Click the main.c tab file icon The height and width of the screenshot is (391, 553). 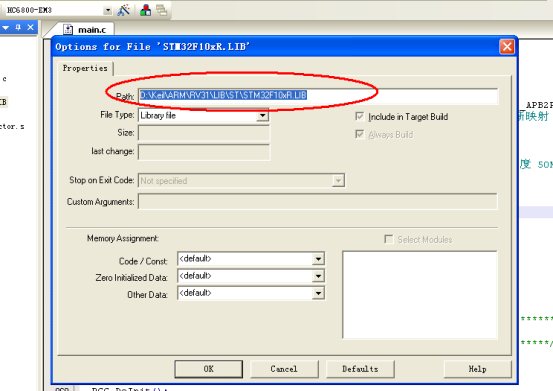click(x=68, y=30)
